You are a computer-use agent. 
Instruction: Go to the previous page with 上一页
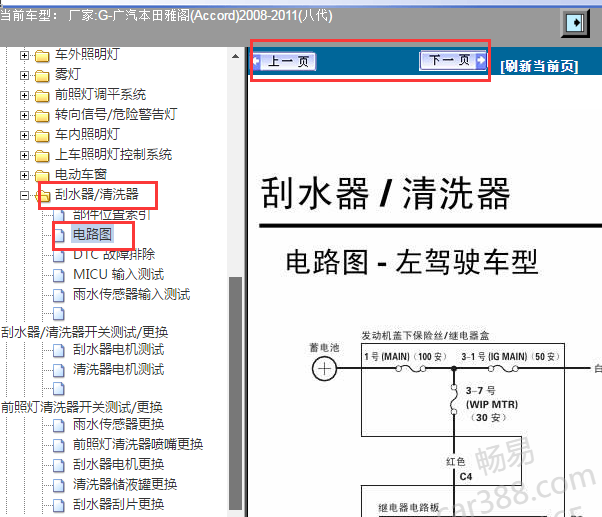pos(284,61)
